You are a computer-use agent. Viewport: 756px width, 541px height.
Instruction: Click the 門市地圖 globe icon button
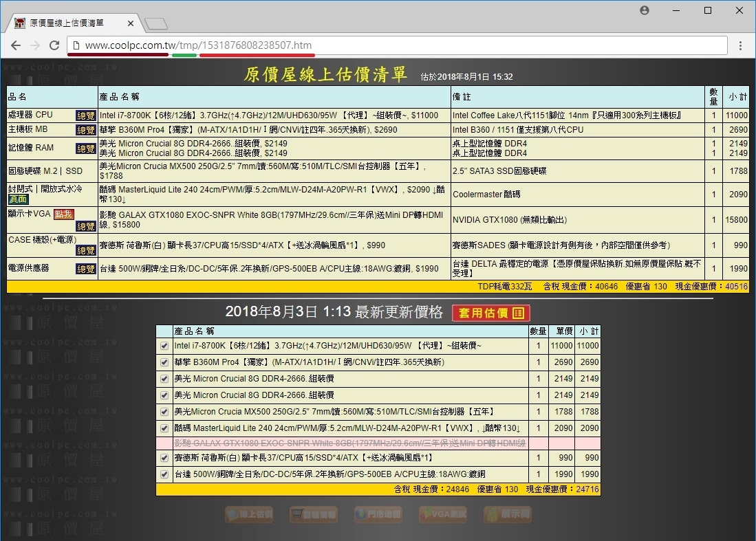(x=378, y=514)
